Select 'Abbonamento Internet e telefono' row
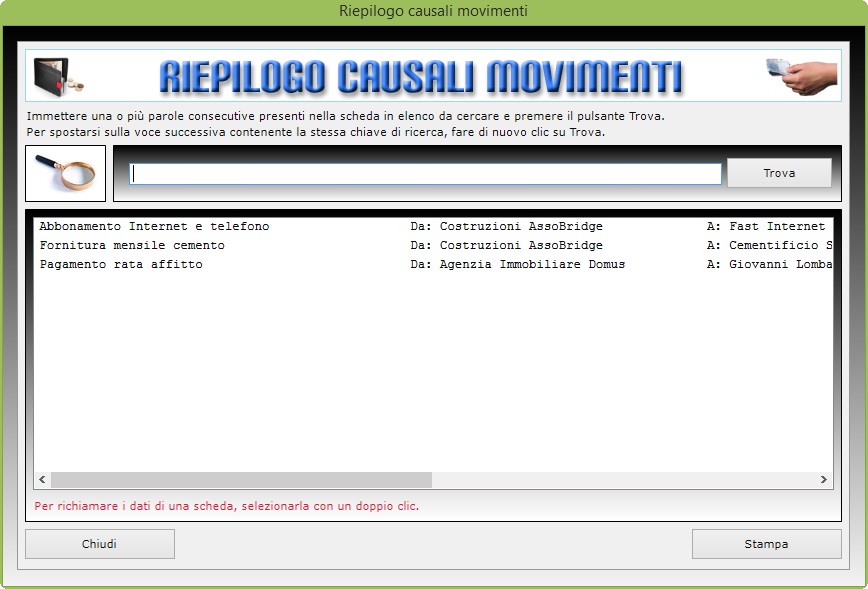This screenshot has width=868, height=589. (x=433, y=226)
